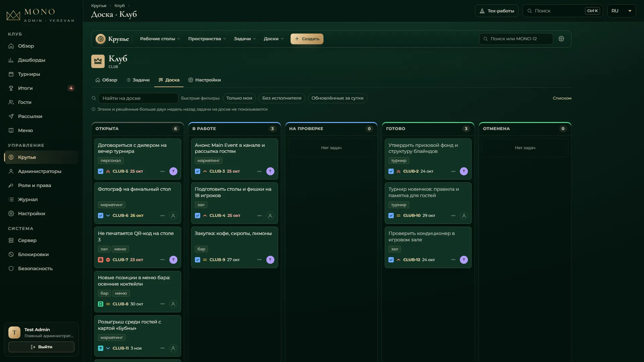Go to Рассылки section
The width and height of the screenshot is (644, 362).
(41, 116)
